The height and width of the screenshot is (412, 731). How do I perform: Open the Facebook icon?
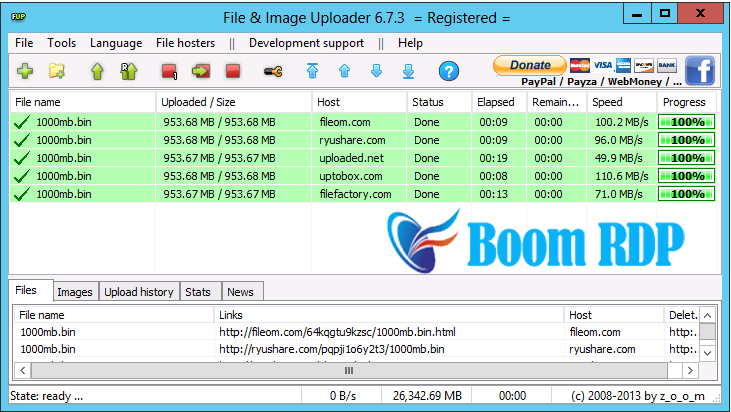(700, 71)
